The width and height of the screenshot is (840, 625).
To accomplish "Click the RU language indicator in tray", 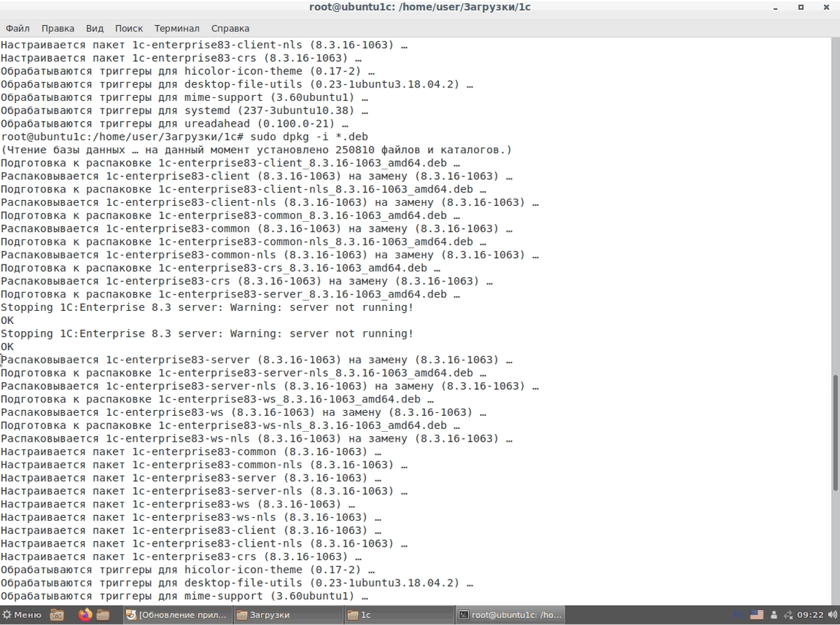I will point(738,615).
